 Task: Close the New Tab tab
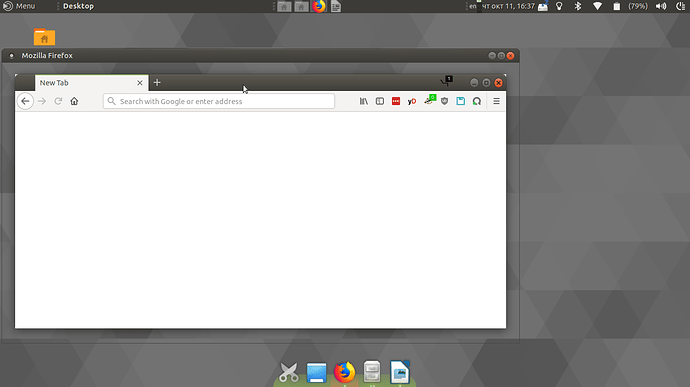140,83
